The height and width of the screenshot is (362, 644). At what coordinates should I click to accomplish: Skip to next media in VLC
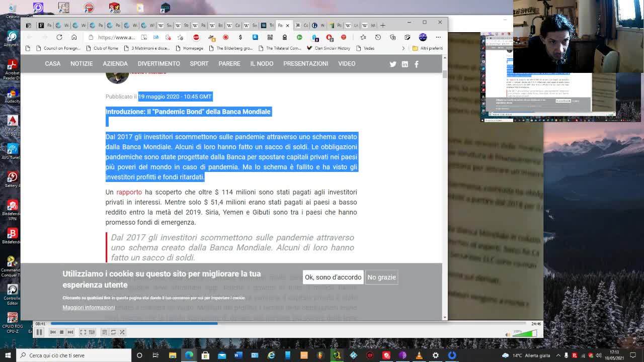click(70, 332)
